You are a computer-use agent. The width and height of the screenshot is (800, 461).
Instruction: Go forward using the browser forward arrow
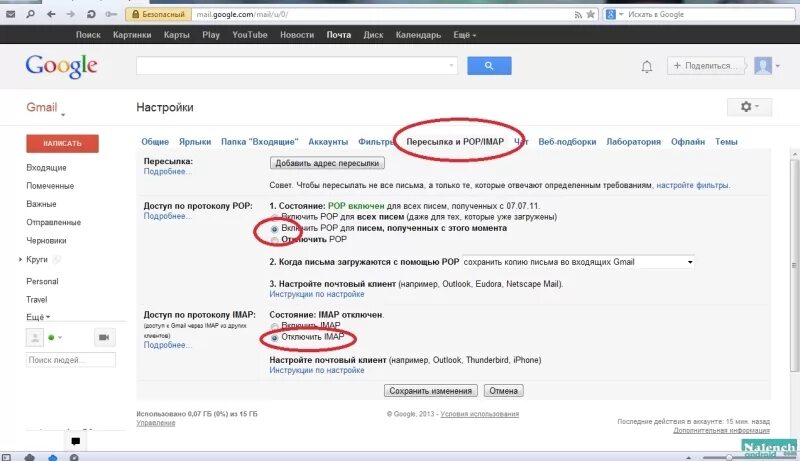[70, 14]
